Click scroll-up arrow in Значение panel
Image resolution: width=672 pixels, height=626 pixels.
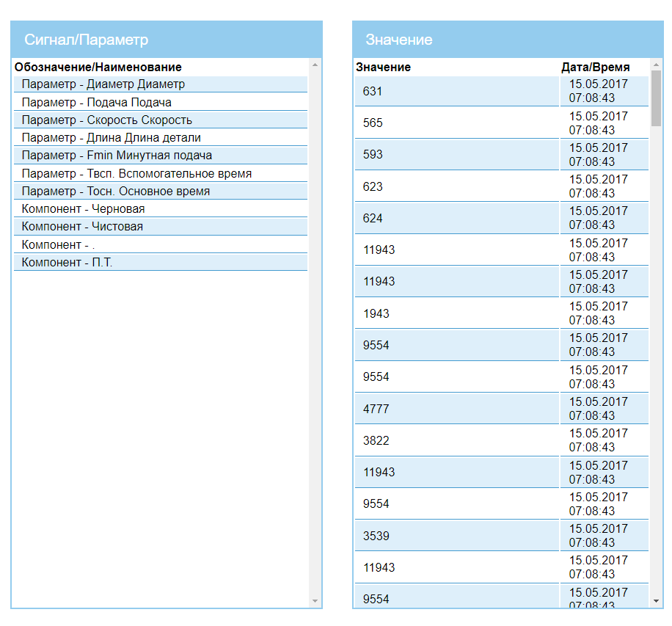click(x=656, y=65)
